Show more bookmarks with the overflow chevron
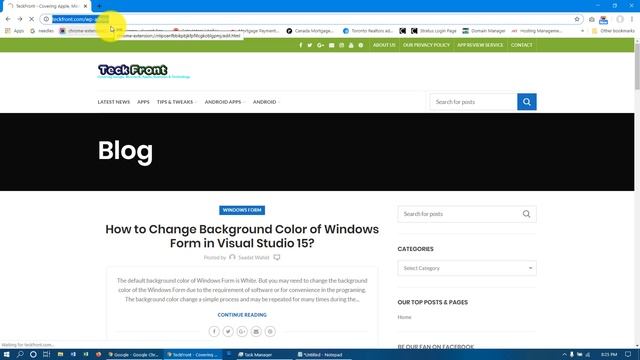Image resolution: width=640 pixels, height=360 pixels. (582, 31)
